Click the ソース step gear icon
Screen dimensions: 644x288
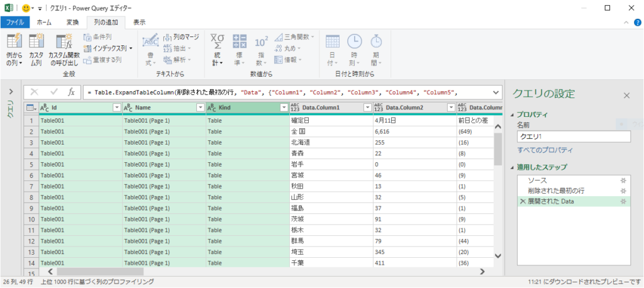(x=623, y=180)
